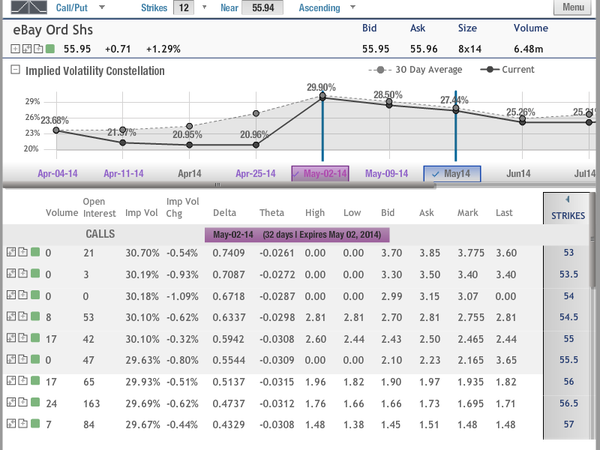Click the arrow-box icon in the strike 55 row
The image size is (600, 450).
[11, 338]
